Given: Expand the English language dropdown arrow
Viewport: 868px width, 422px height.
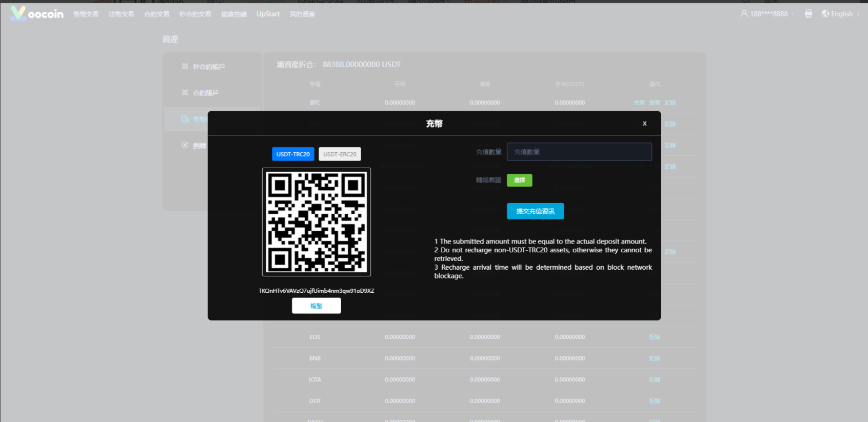Looking at the screenshot, I should pyautogui.click(x=858, y=14).
